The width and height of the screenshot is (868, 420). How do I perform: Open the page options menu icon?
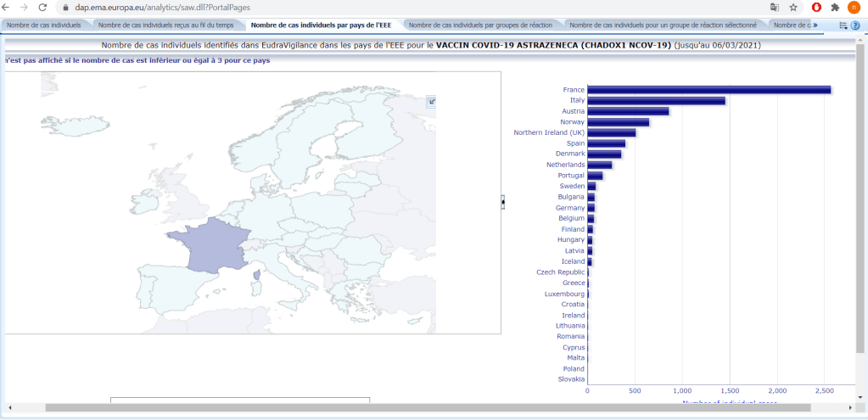(x=843, y=25)
